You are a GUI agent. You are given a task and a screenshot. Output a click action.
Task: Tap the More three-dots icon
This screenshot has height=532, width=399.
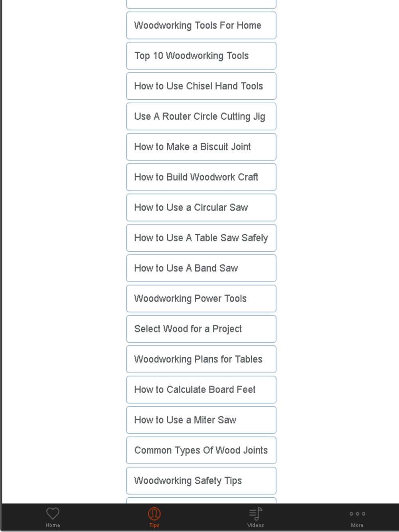(x=357, y=514)
